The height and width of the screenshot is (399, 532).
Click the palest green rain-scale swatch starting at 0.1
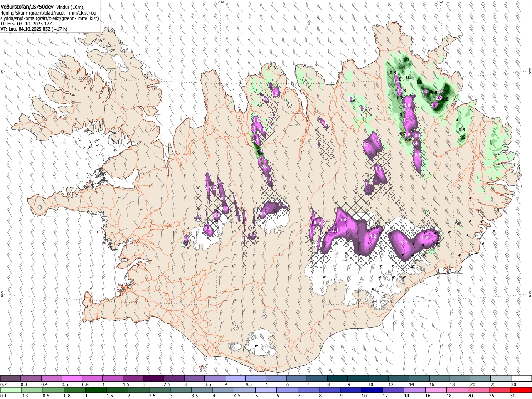(x=10, y=390)
